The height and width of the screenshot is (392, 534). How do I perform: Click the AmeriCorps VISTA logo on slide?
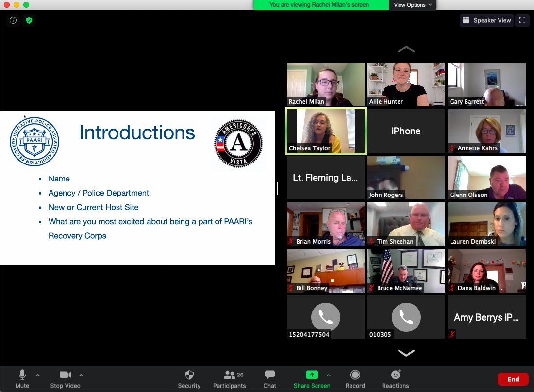(238, 143)
